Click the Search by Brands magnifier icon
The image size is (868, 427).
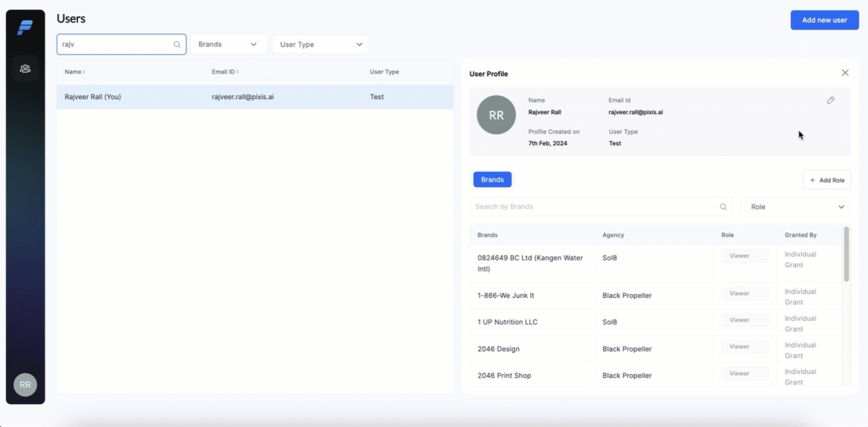723,207
